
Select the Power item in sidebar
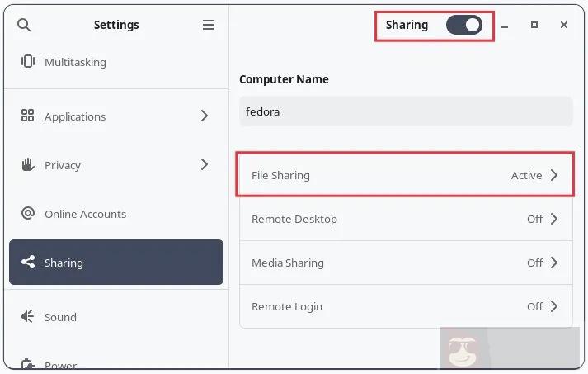[60, 364]
